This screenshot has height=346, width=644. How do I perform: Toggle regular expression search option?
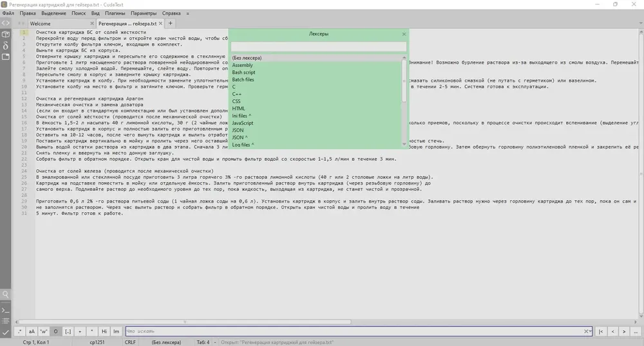coord(19,331)
